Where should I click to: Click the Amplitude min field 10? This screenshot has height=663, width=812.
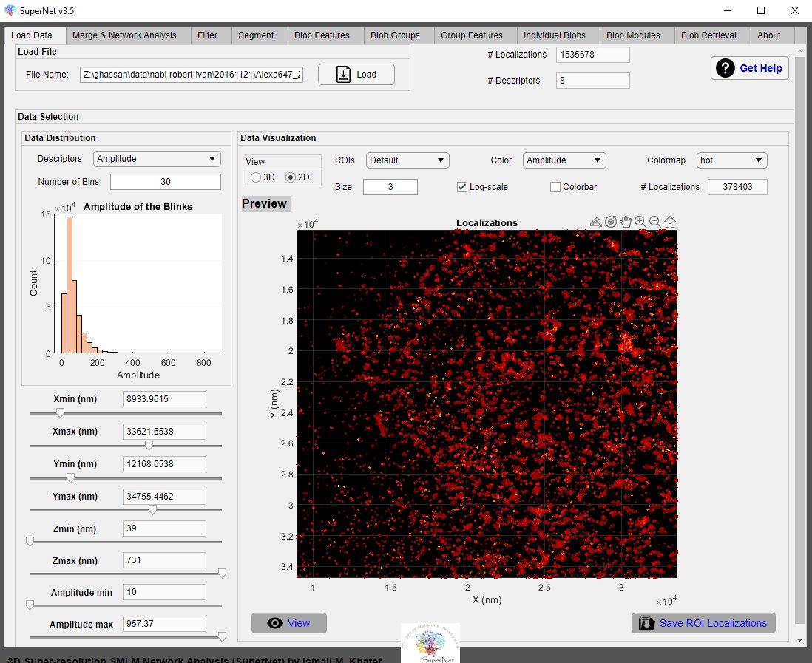click(x=164, y=592)
